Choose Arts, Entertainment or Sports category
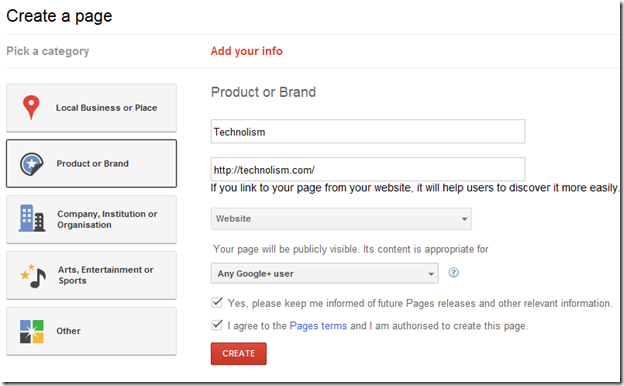This screenshot has width=624, height=386. (x=92, y=275)
